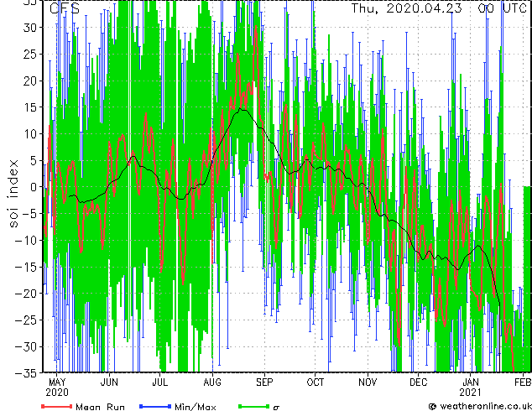Screen dimensions: 532x411
Task: Click the y-axis value 30
Action: [x=30, y=28]
